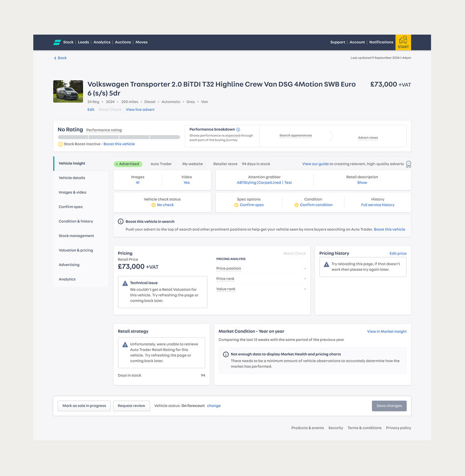Click the Technical issue warning triangle icon
The image size is (465, 476).
pos(125,283)
